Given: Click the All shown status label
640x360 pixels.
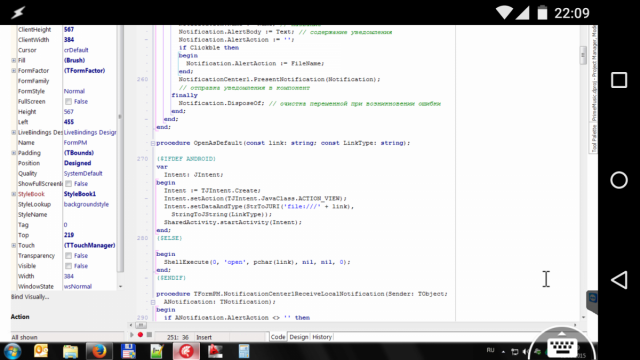Looking at the screenshot, I should click(x=24, y=337).
